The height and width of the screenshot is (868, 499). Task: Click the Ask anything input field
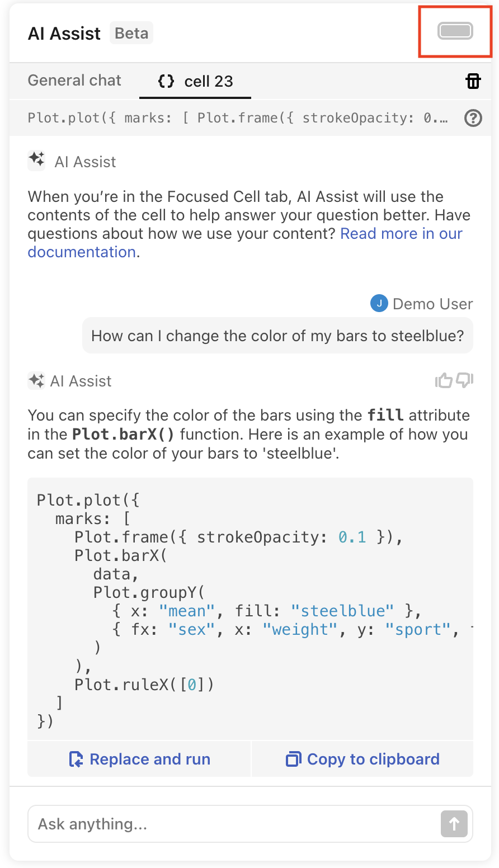point(235,824)
